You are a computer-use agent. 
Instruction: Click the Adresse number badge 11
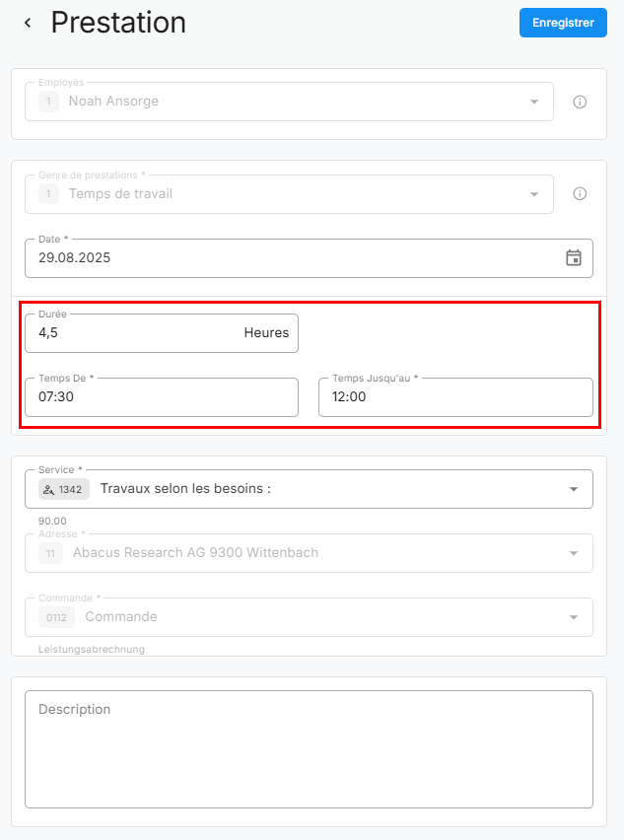click(x=50, y=553)
